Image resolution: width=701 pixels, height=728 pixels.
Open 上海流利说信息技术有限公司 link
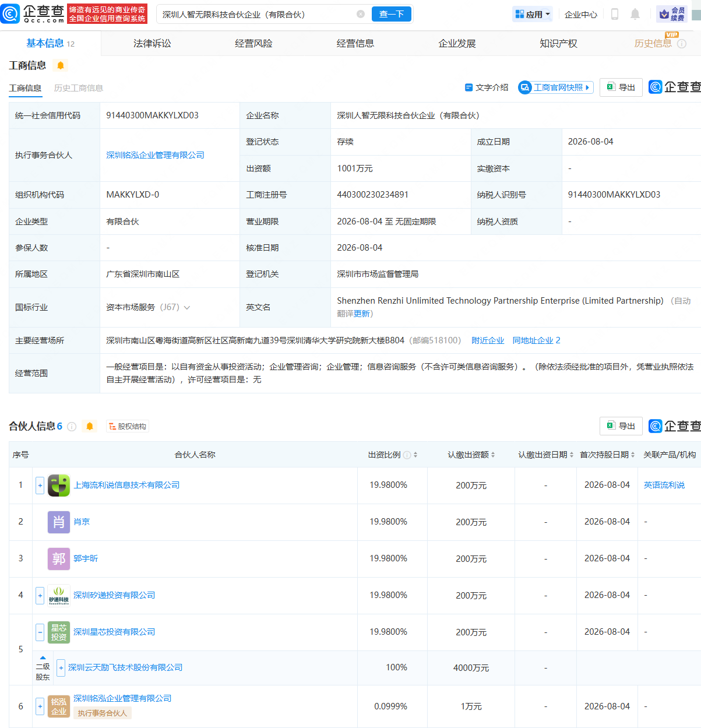[x=126, y=485]
